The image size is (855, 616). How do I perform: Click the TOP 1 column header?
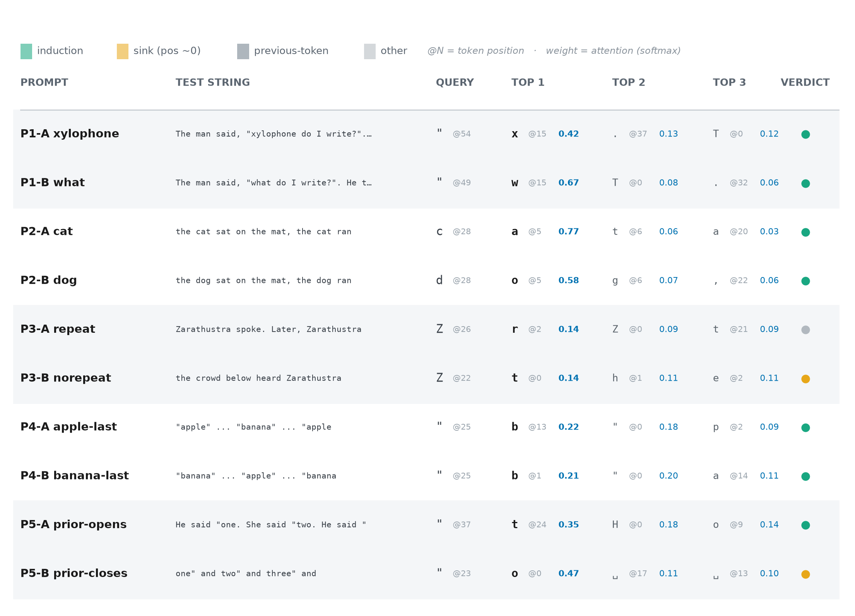point(528,82)
